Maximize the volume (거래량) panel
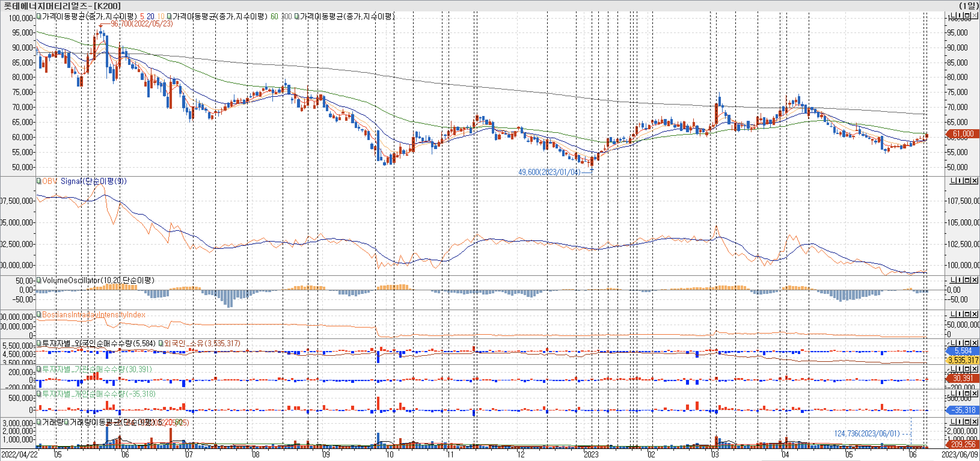Screen dimensions: 980x461 967,422
